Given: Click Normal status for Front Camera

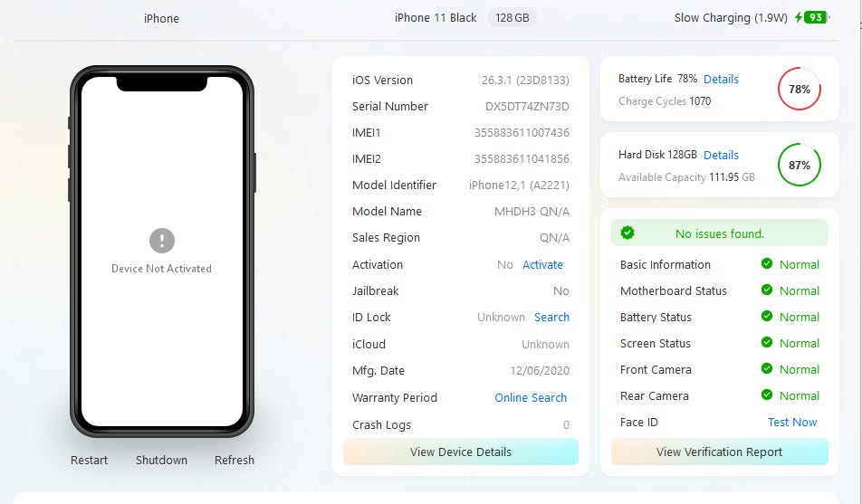Looking at the screenshot, I should (x=800, y=369).
